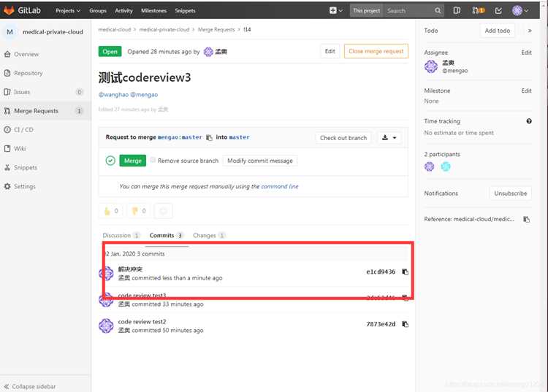Click the author avatar next to 'Opened'
Screen dimensions: 548x392
[208, 52]
